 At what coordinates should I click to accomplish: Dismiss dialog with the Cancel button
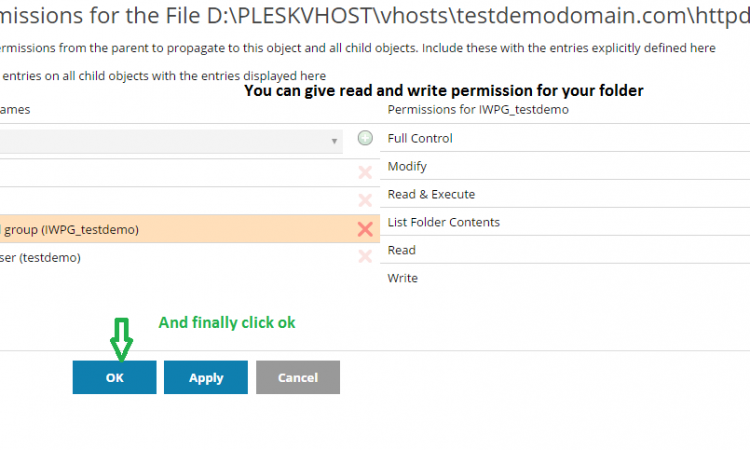[298, 377]
